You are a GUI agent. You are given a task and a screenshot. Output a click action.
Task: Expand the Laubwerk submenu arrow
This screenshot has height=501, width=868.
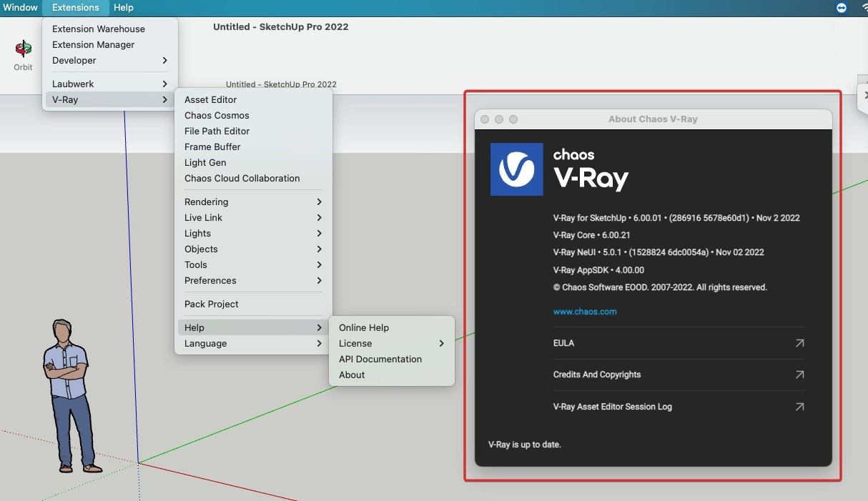click(x=164, y=84)
